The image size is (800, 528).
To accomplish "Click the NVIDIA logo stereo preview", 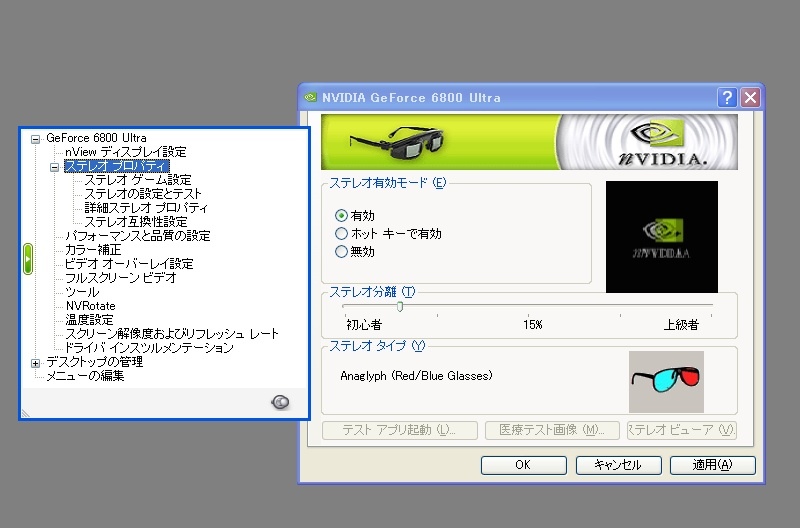I will coord(662,237).
